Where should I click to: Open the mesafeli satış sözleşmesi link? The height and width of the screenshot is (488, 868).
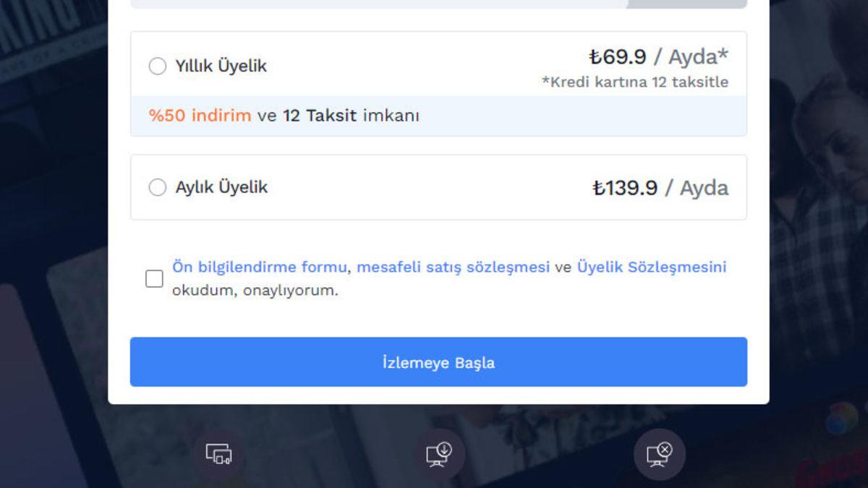pos(454,267)
